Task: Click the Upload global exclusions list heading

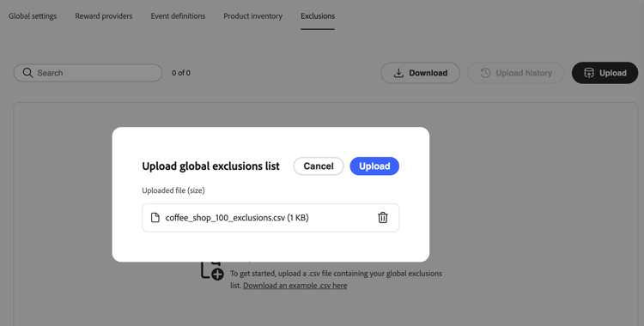Action: pos(210,166)
